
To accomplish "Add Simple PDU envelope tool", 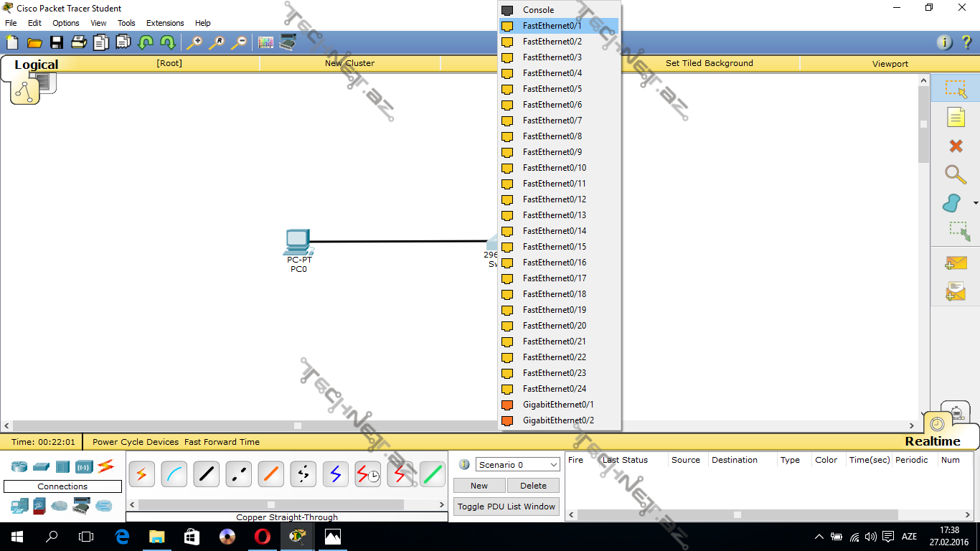I will (x=956, y=263).
